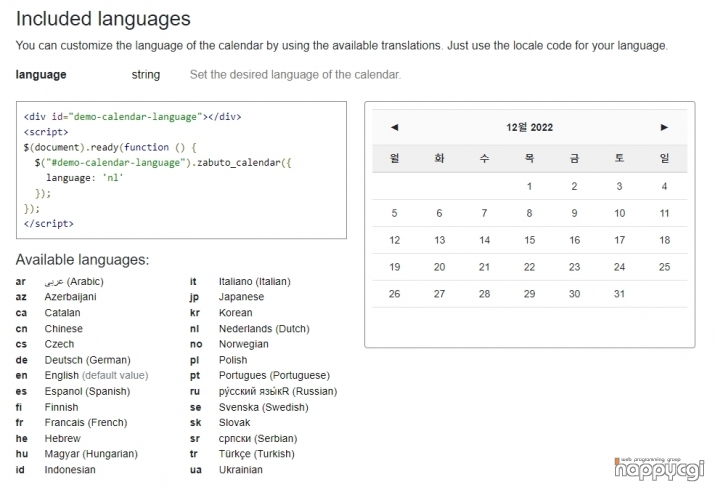
Task: Click the Slovak language entry
Action: 234,423
